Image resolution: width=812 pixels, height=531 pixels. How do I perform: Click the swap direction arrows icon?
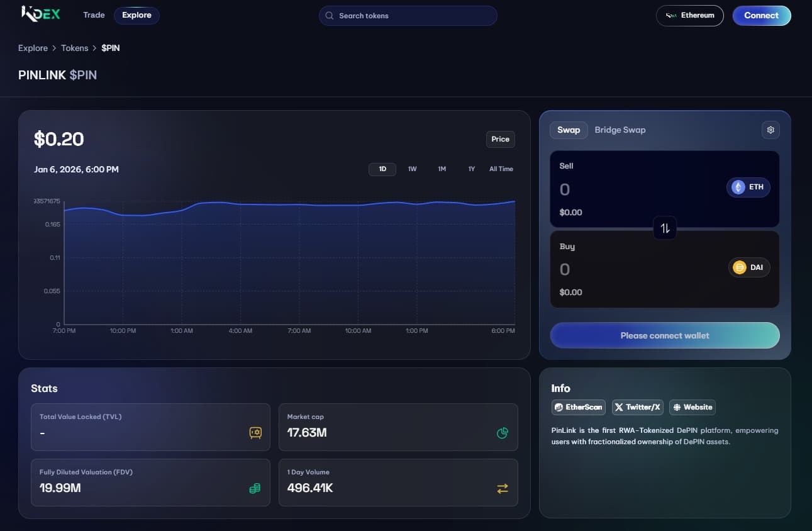[x=665, y=228]
